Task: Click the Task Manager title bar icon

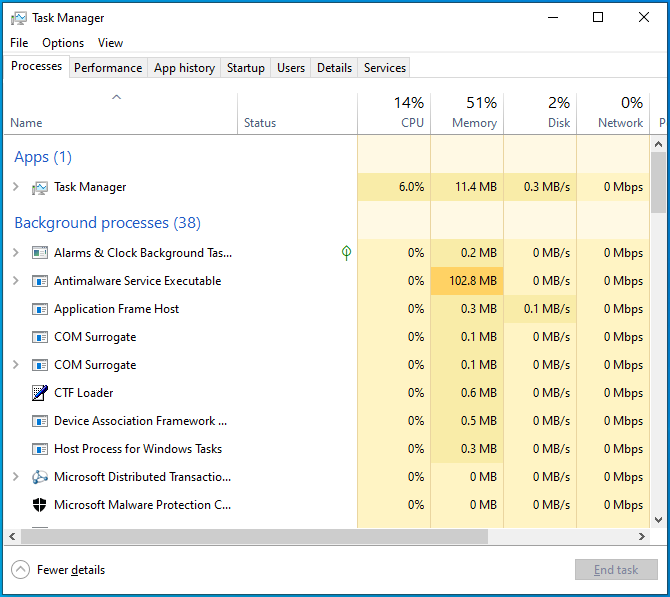Action: coord(18,18)
